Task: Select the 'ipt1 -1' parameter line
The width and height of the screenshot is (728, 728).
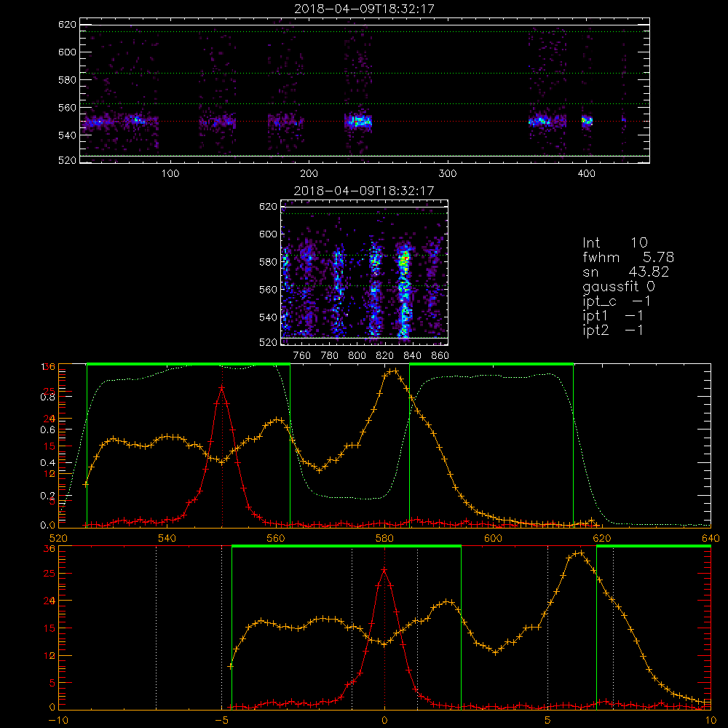Action: [x=613, y=316]
